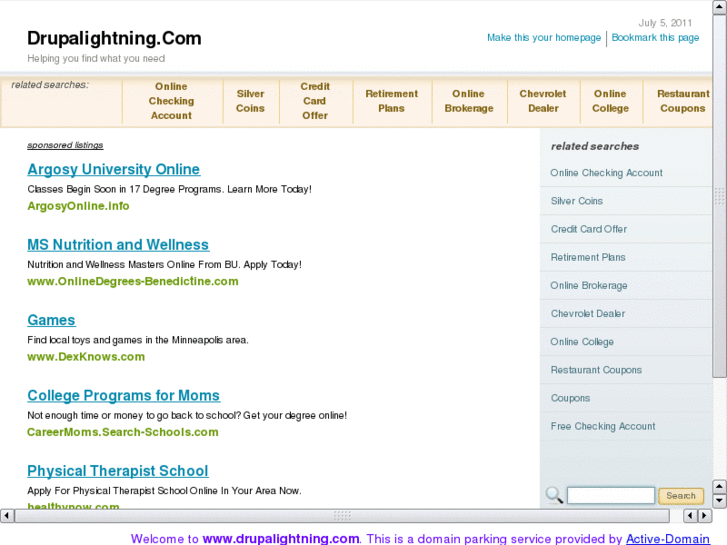Image resolution: width=727 pixels, height=545 pixels.
Task: Open MS Nutrition and Wellness listing
Action: (118, 244)
